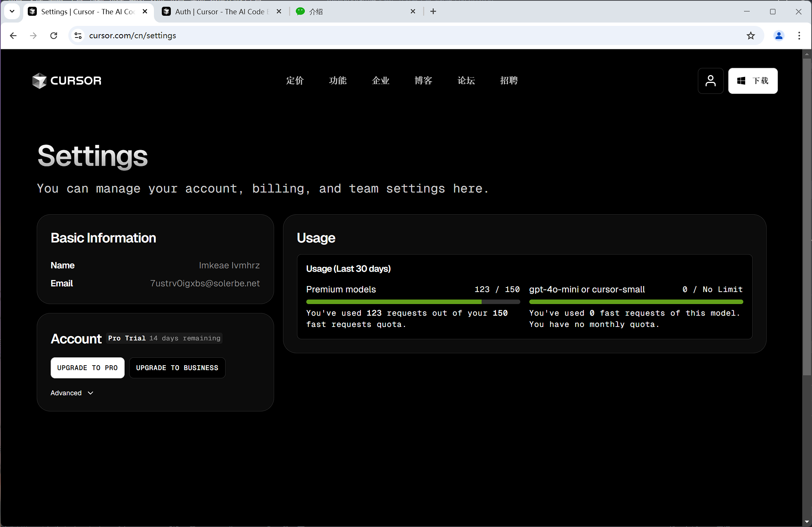
Task: Click the Premium models usage progress bar
Action: (413, 302)
